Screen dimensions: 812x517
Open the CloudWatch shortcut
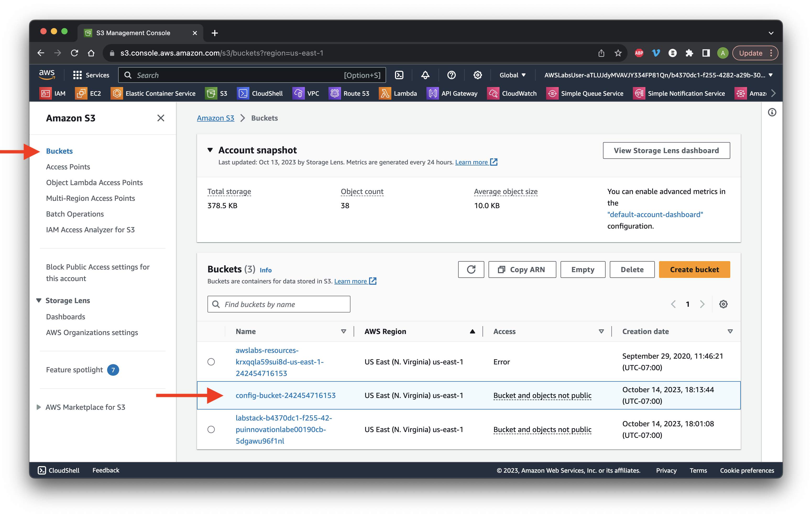point(512,94)
